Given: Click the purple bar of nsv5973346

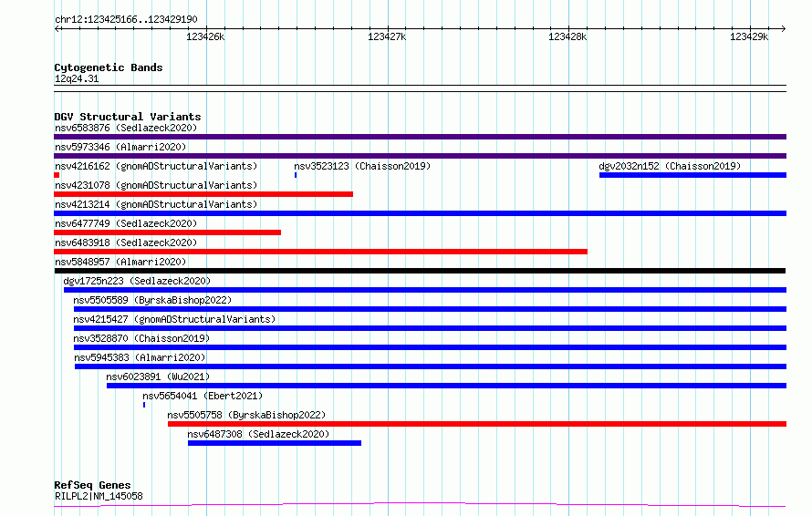Looking at the screenshot, I should (420, 156).
